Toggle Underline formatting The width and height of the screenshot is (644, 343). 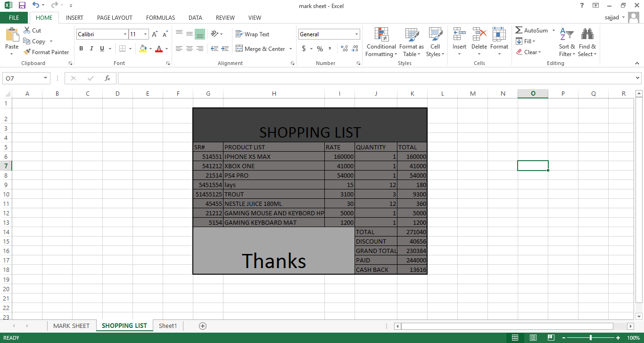pos(101,49)
